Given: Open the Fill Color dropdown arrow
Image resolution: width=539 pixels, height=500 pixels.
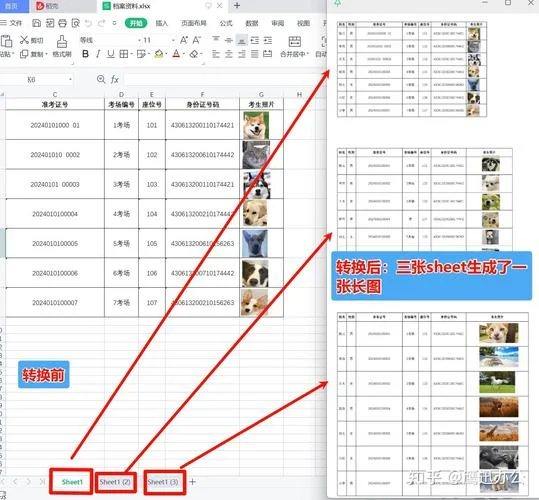Looking at the screenshot, I should pyautogui.click(x=166, y=54).
